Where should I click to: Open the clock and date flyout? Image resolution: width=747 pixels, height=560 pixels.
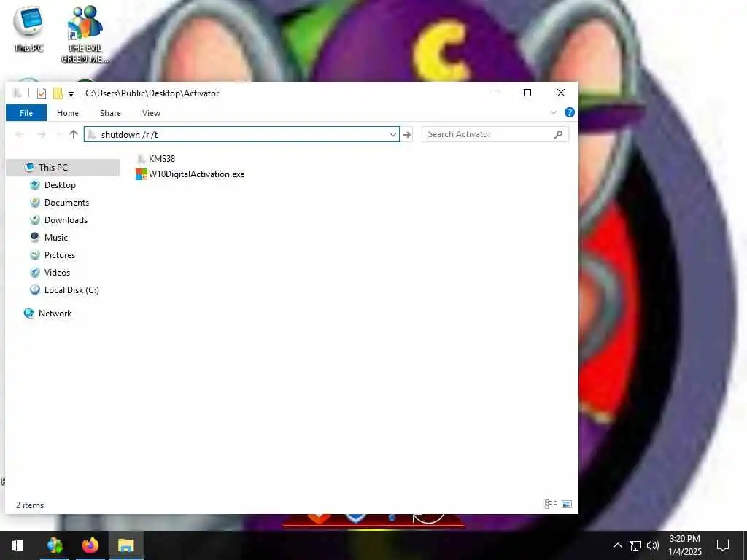[x=684, y=545]
